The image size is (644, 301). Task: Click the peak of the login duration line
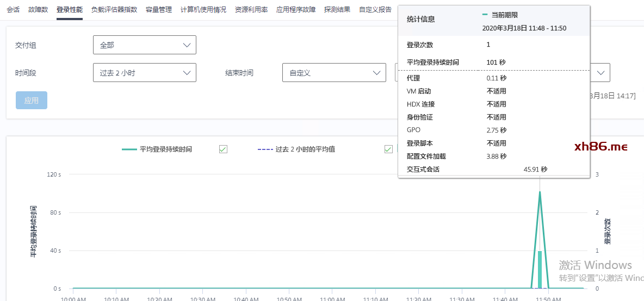click(x=540, y=192)
